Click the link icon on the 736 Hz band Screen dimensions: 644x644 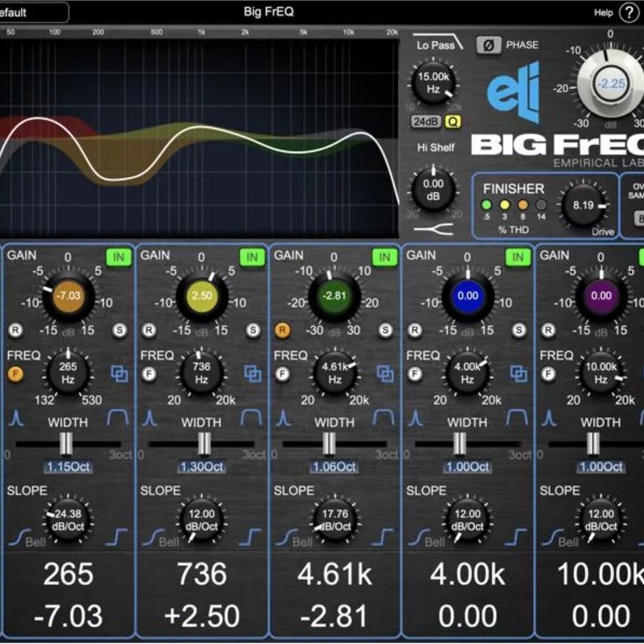[253, 374]
